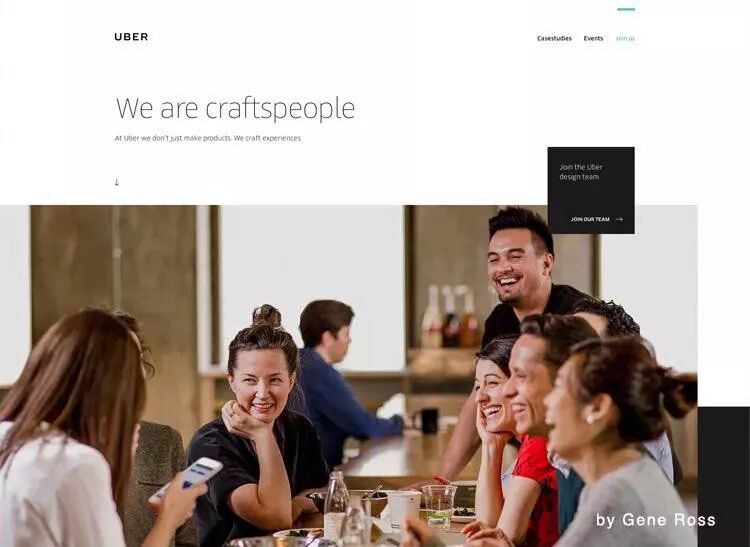This screenshot has width=750, height=547.
Task: Select the Join us navigation link
Action: click(625, 38)
